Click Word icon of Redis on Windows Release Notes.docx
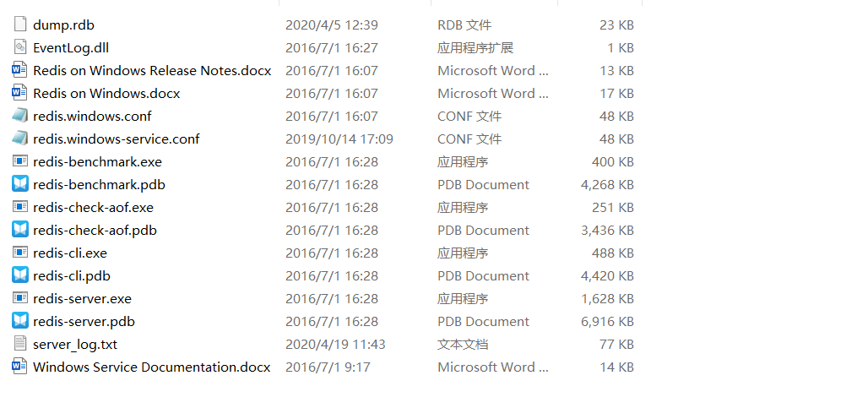Screen dimensions: 868x408 click(20, 70)
